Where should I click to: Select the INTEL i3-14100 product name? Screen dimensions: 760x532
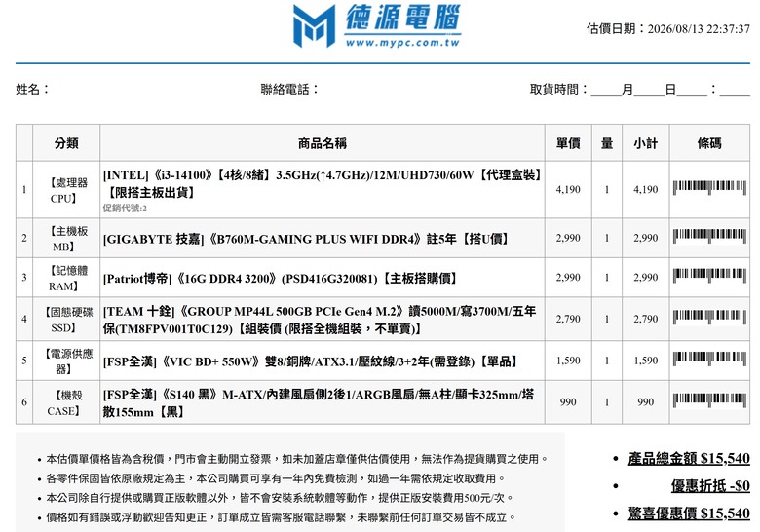tap(323, 183)
